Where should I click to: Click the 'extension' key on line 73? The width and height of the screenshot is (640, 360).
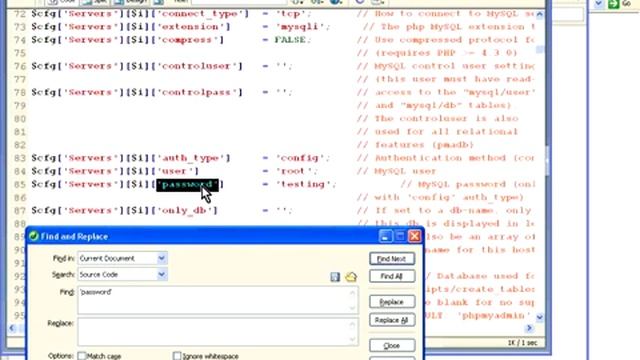[x=193, y=27]
